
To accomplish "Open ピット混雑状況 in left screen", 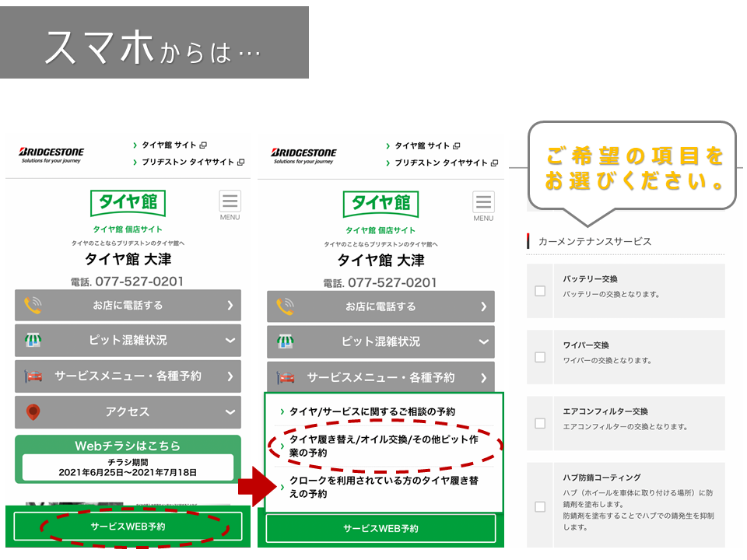I will click(x=128, y=341).
